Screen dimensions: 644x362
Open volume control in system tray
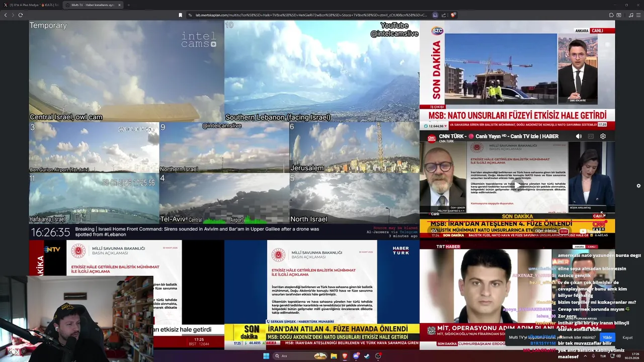coord(618,356)
